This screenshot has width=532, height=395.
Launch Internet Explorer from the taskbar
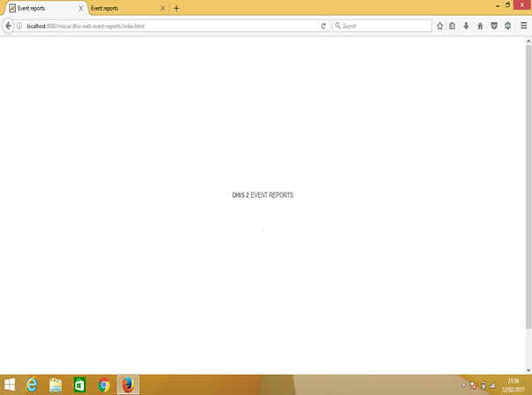click(x=32, y=384)
